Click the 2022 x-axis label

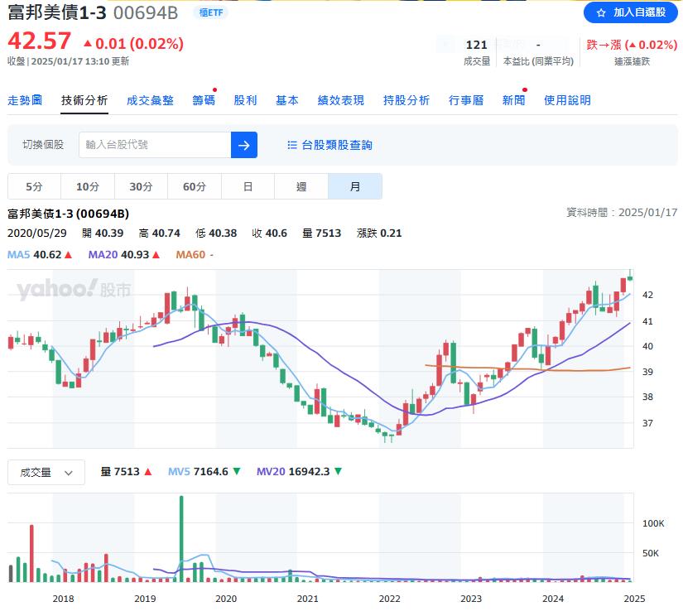pos(389,599)
